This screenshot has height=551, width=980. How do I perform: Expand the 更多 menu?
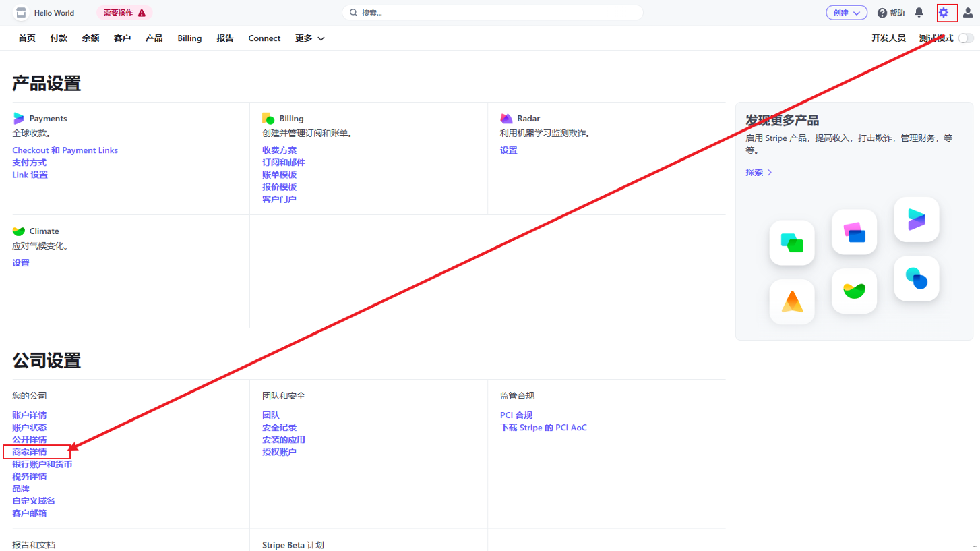pyautogui.click(x=309, y=38)
